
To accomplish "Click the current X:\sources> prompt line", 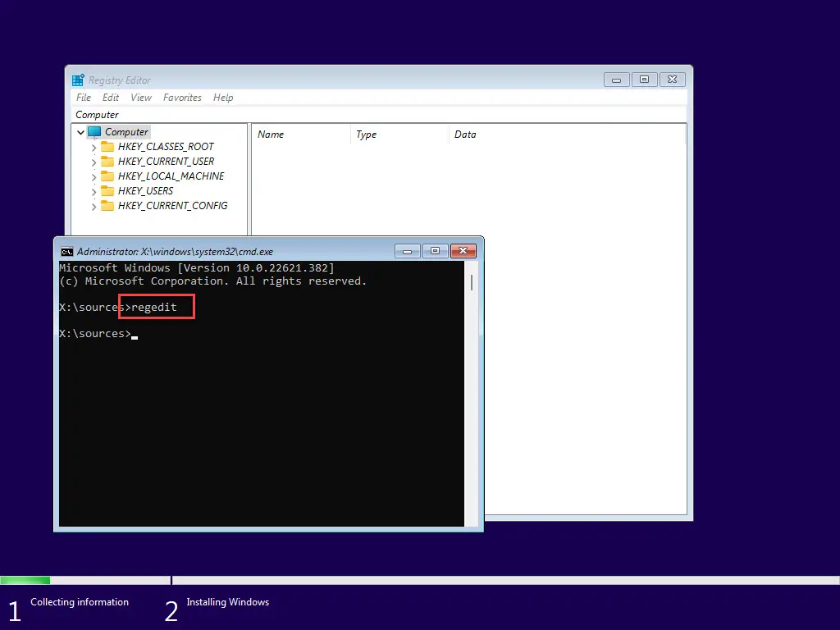I will click(x=98, y=334).
